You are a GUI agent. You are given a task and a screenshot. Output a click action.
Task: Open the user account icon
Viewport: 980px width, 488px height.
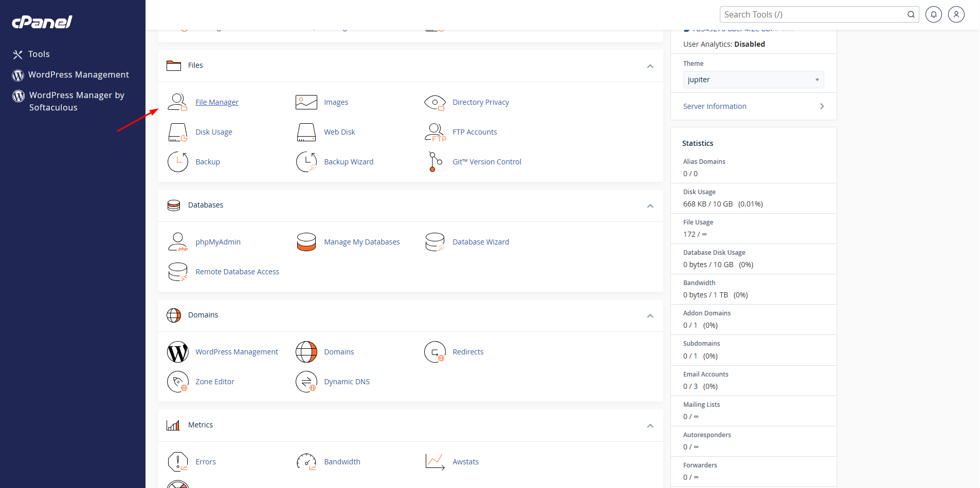point(956,14)
